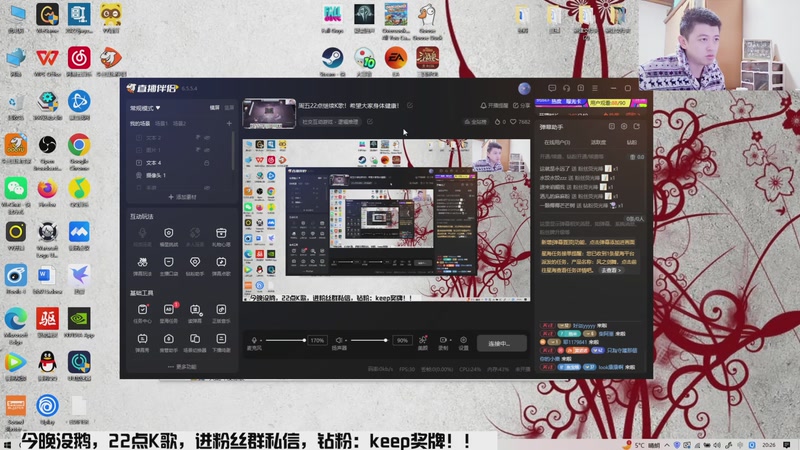This screenshot has height=450, width=800.
Task: Open OBS Studio desktop shortcut
Action: pos(47,152)
